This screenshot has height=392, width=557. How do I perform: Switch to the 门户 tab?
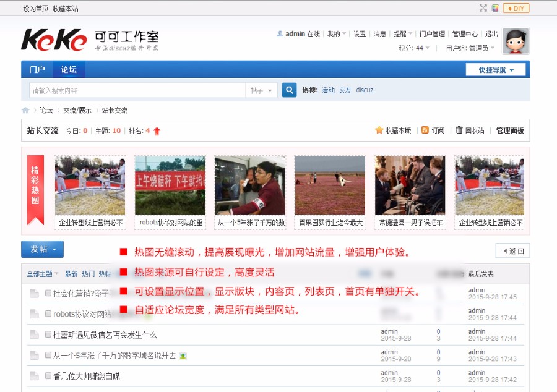39,69
